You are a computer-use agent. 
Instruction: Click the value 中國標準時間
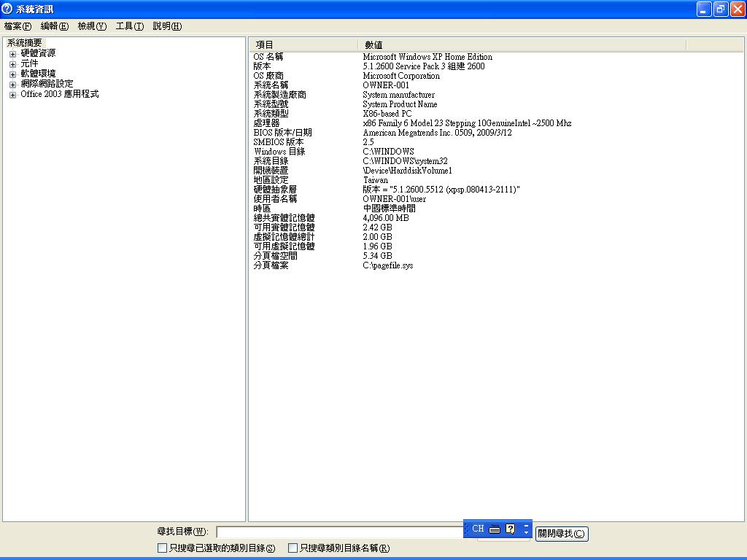coord(390,209)
